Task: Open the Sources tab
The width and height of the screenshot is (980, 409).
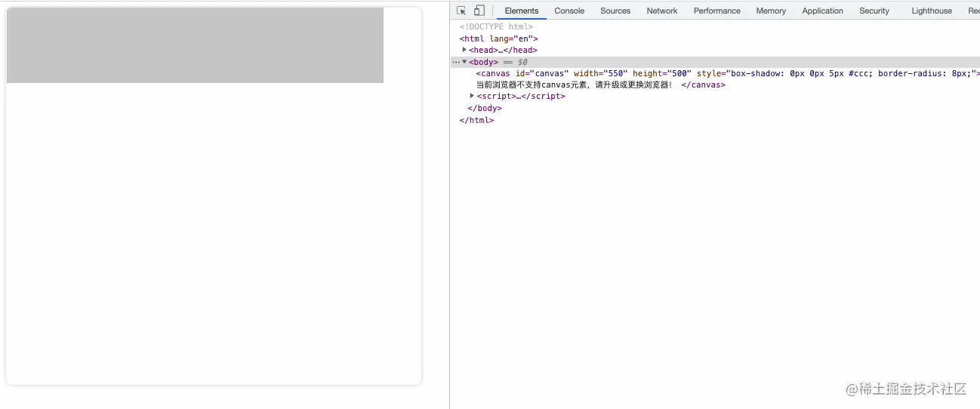Action: pyautogui.click(x=615, y=11)
